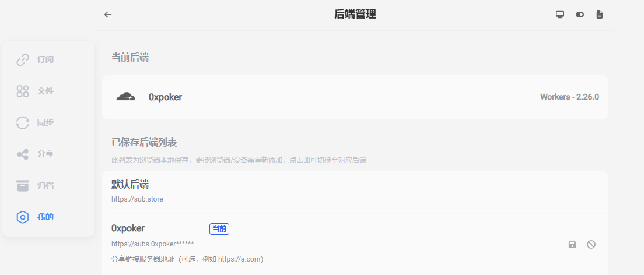Click the 后端管理 page title
This screenshot has width=644, height=275.
(x=355, y=15)
